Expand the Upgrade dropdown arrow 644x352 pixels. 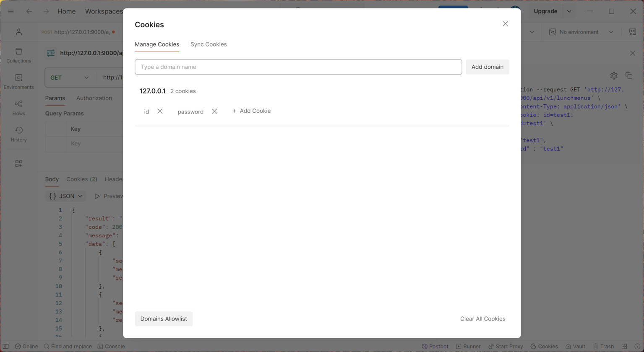tap(569, 11)
